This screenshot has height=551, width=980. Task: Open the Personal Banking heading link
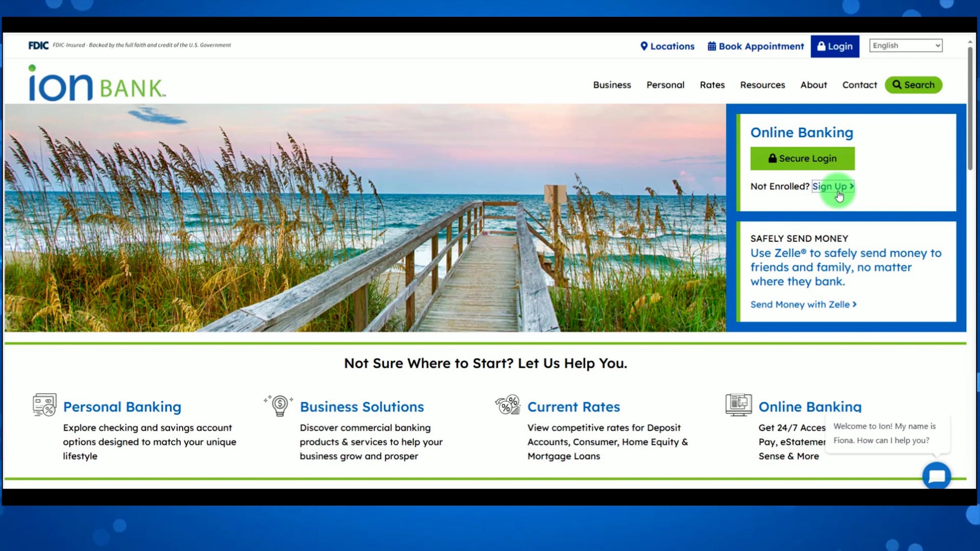122,407
